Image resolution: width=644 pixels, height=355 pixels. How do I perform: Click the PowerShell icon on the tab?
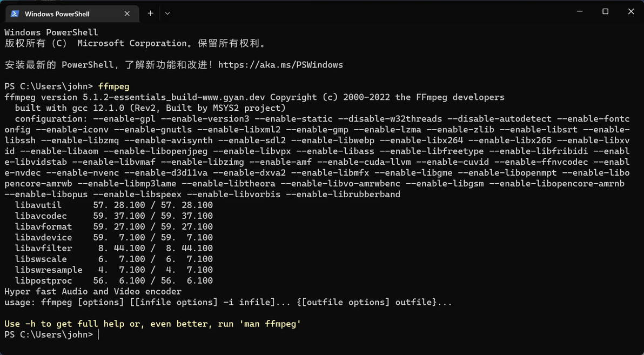15,14
